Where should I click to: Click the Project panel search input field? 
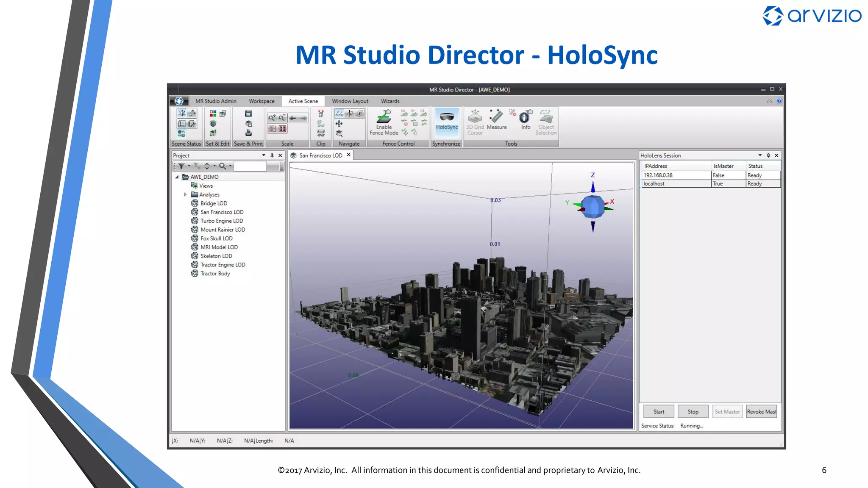pos(250,166)
